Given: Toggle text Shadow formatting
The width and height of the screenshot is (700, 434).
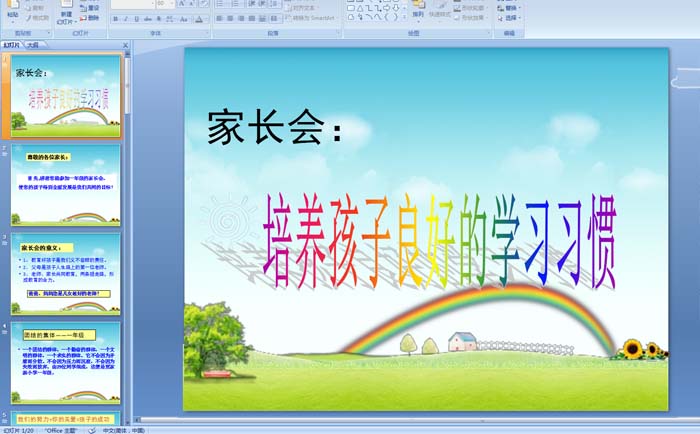Looking at the screenshot, I should pyautogui.click(x=158, y=19).
